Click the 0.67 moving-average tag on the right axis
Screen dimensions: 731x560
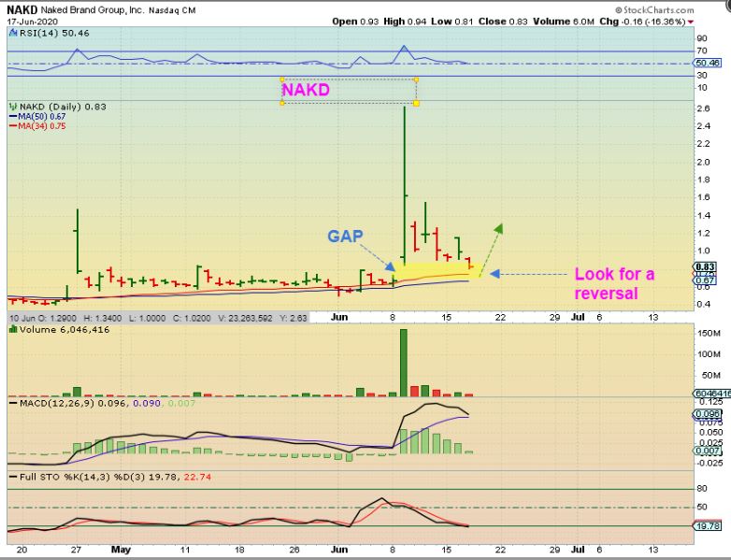705,280
